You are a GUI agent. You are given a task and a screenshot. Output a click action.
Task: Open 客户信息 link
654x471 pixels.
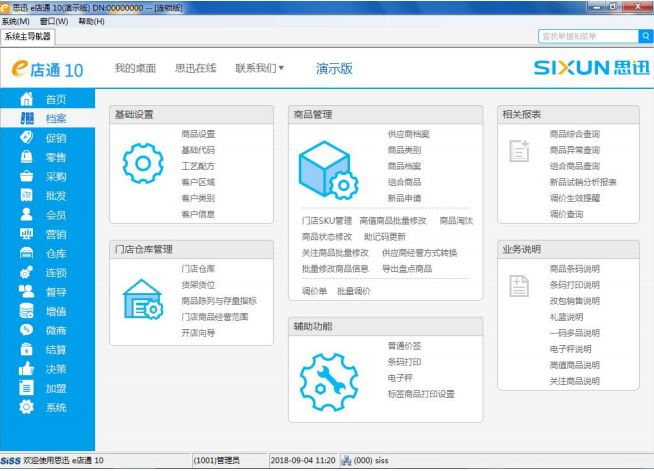click(198, 214)
